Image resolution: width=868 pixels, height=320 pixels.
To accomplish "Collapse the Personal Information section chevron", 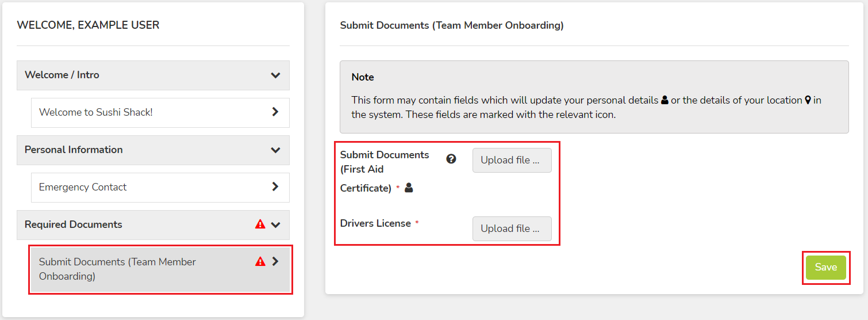I will coord(275,150).
